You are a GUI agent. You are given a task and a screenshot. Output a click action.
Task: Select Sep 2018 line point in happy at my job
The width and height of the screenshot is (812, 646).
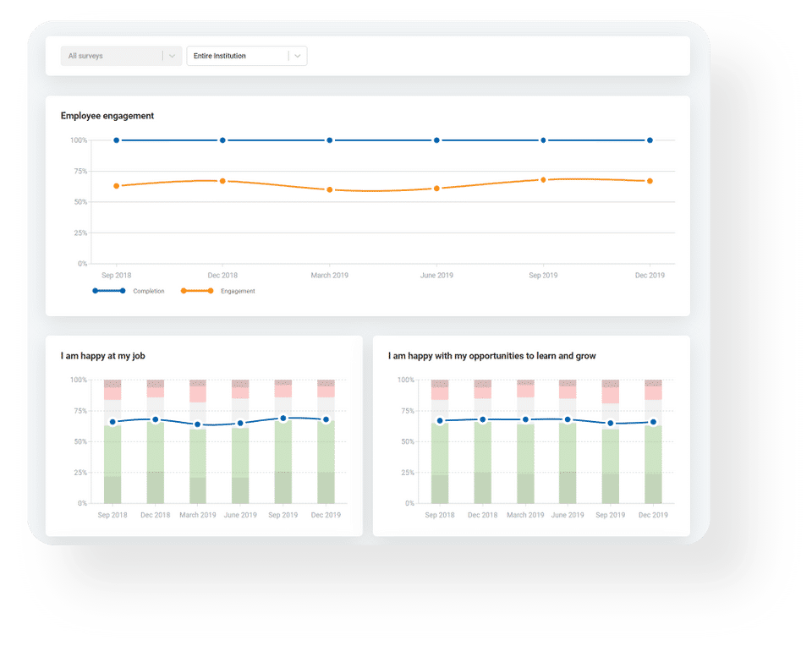coord(112,422)
